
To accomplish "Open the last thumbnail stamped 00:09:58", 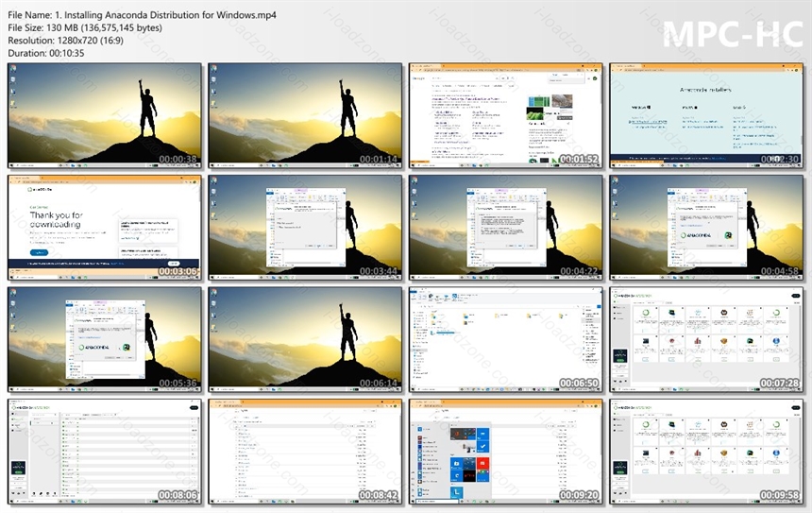I will coord(706,452).
